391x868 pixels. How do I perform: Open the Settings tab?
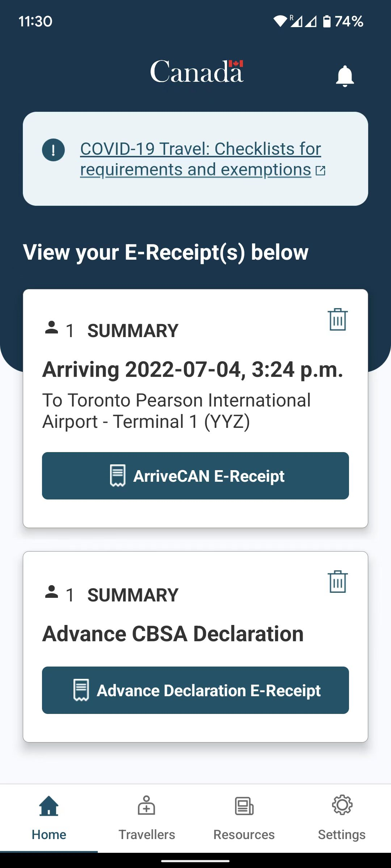pyautogui.click(x=342, y=818)
